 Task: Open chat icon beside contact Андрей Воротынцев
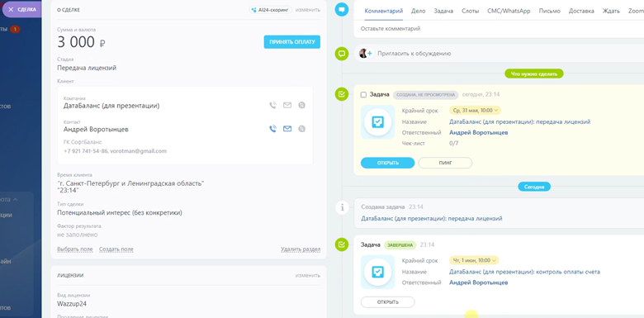click(302, 129)
